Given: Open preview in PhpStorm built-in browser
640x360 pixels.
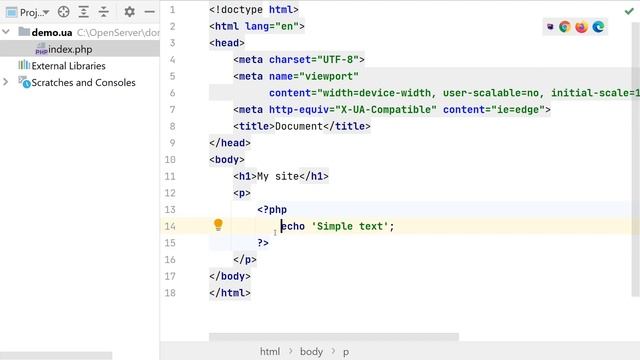Looking at the screenshot, I should (x=550, y=27).
